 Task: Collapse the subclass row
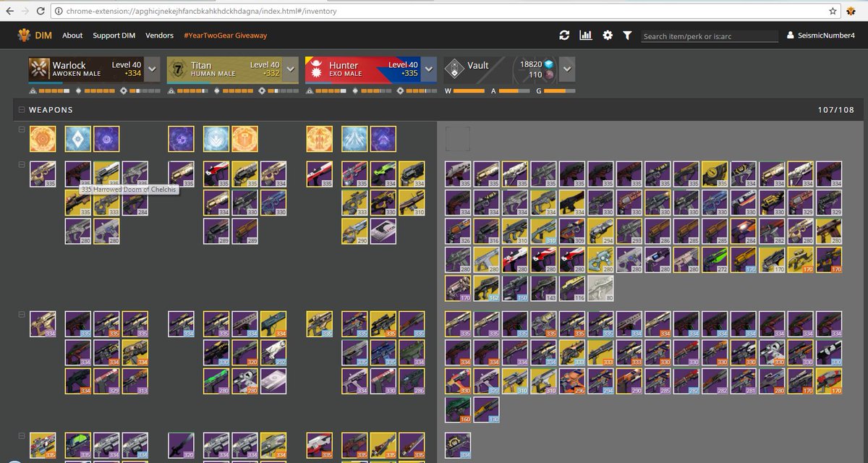tap(22, 129)
